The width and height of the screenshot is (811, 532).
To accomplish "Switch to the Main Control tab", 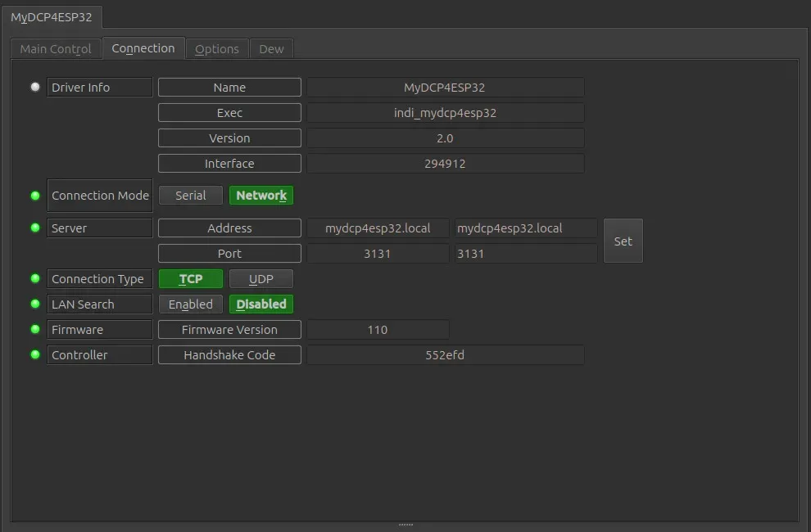I will click(x=56, y=49).
